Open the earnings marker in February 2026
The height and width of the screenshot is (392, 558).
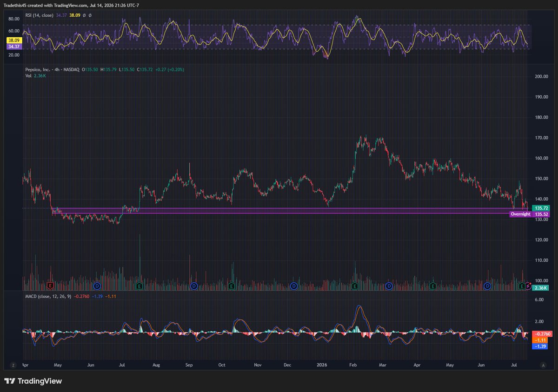point(354,285)
